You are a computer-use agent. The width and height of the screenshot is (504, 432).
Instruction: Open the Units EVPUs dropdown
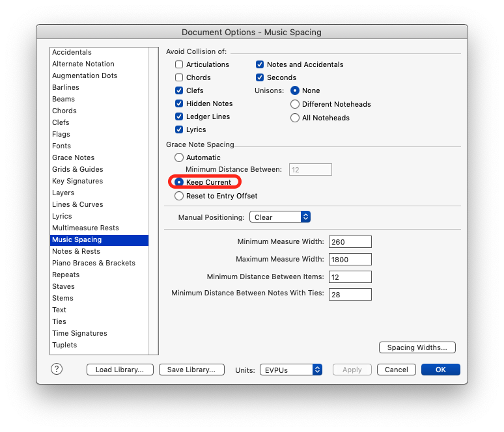[291, 370]
